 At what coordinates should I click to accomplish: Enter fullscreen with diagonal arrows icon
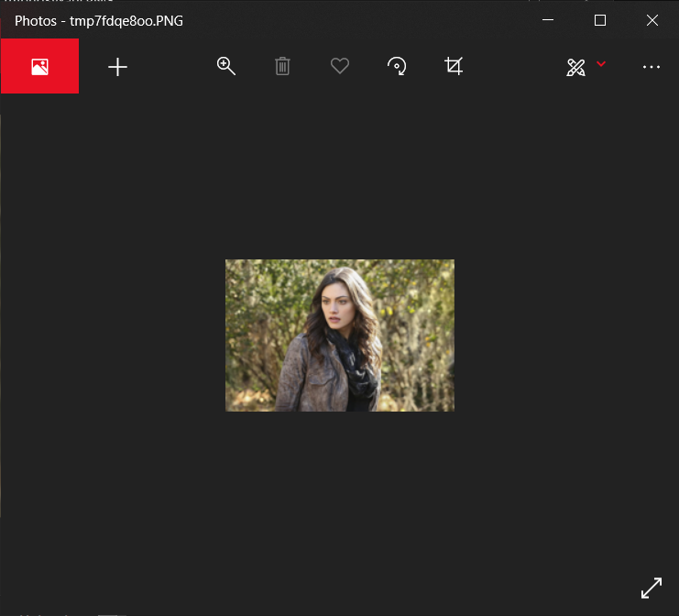tap(652, 588)
